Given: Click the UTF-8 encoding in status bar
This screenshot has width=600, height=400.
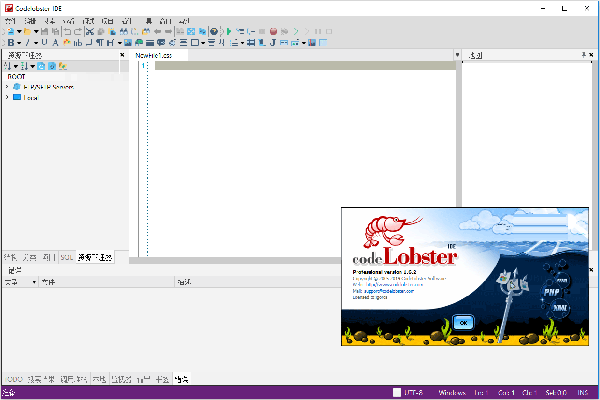Looking at the screenshot, I should pyautogui.click(x=413, y=393).
